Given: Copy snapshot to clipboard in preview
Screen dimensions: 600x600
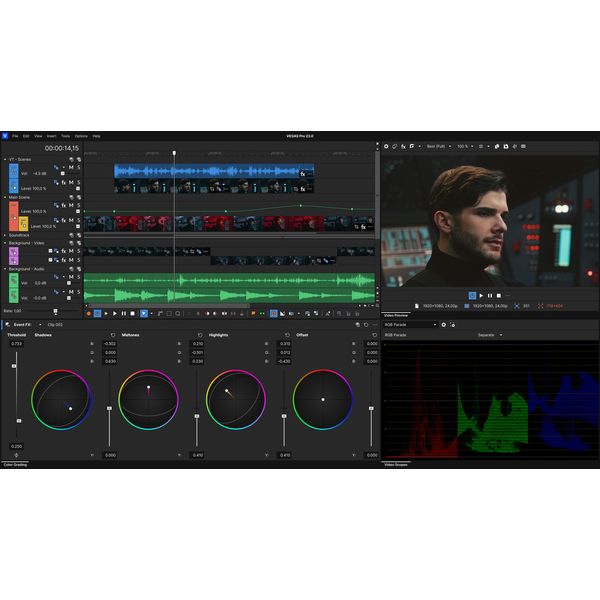Looking at the screenshot, I should coord(497,147).
